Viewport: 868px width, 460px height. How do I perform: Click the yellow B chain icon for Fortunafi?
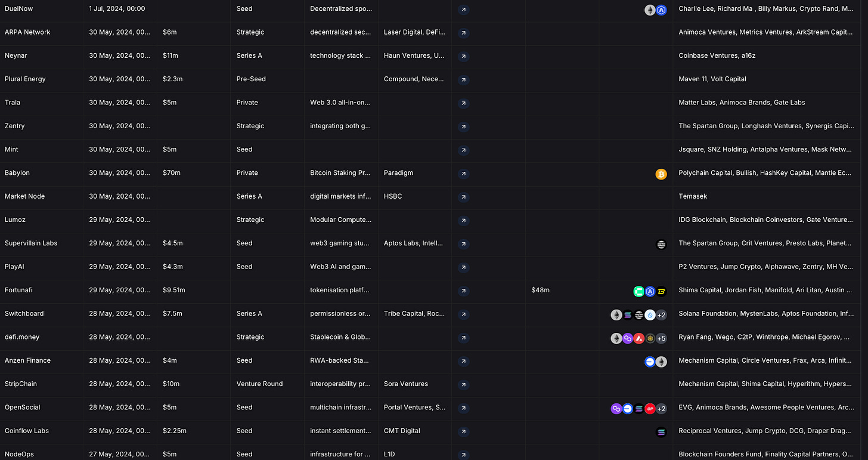(661, 291)
